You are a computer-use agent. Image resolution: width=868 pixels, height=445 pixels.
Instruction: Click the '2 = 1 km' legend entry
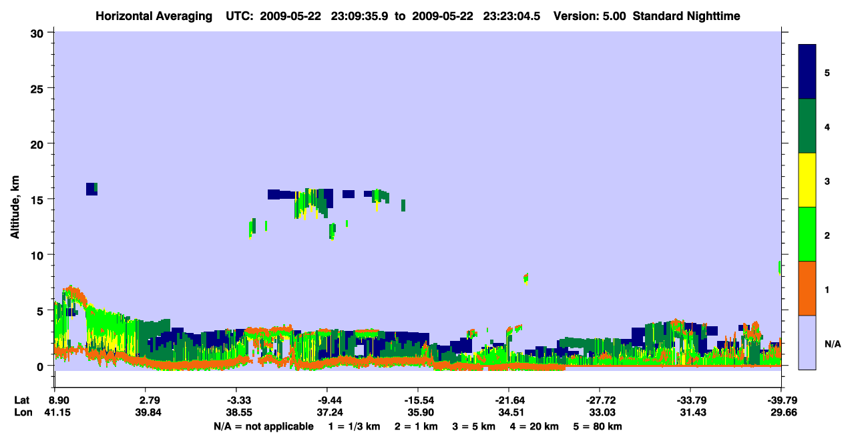coord(416,426)
